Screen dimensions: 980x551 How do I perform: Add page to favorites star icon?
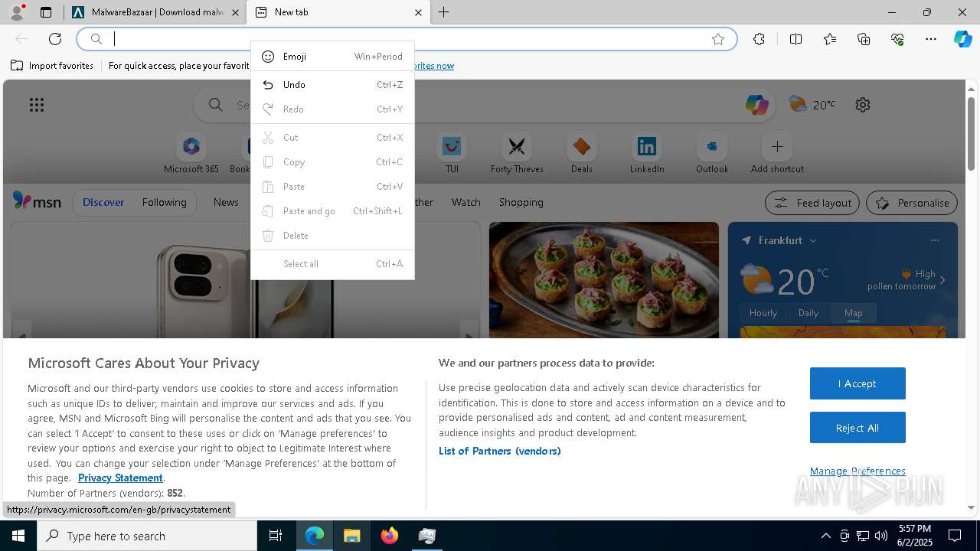tap(718, 39)
